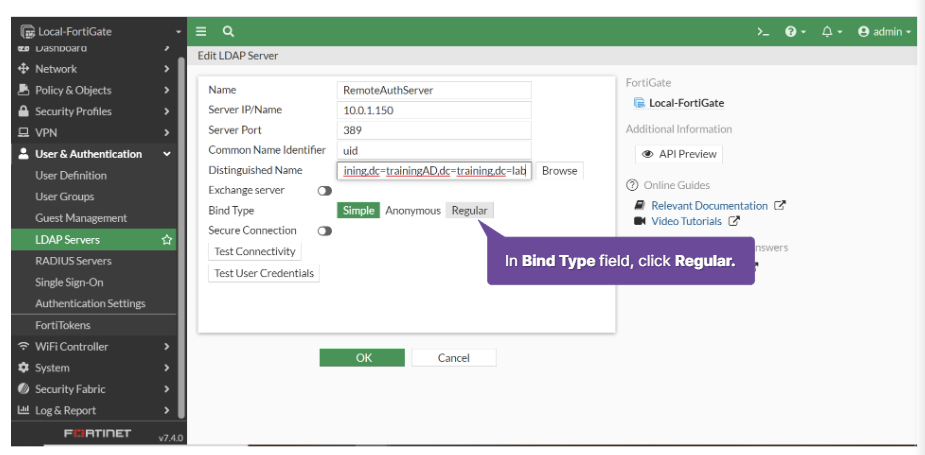This screenshot has width=925, height=455.
Task: Click the API Preview button
Action: point(678,154)
